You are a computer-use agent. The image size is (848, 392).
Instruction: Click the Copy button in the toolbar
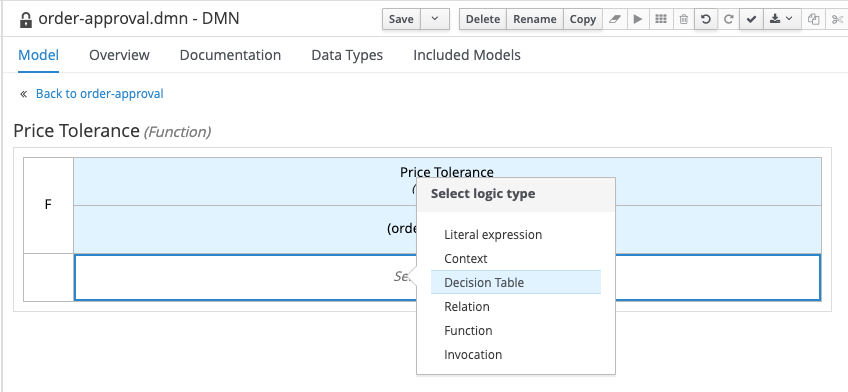582,19
